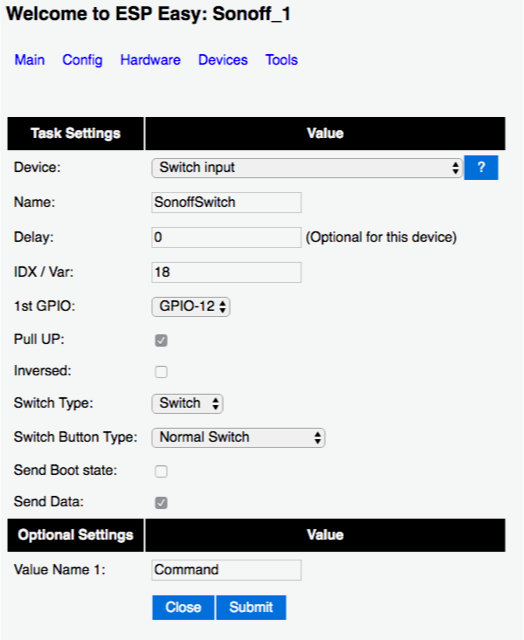524x640 pixels.
Task: Open the Device dropdown showing Switch input
Action: 307,168
